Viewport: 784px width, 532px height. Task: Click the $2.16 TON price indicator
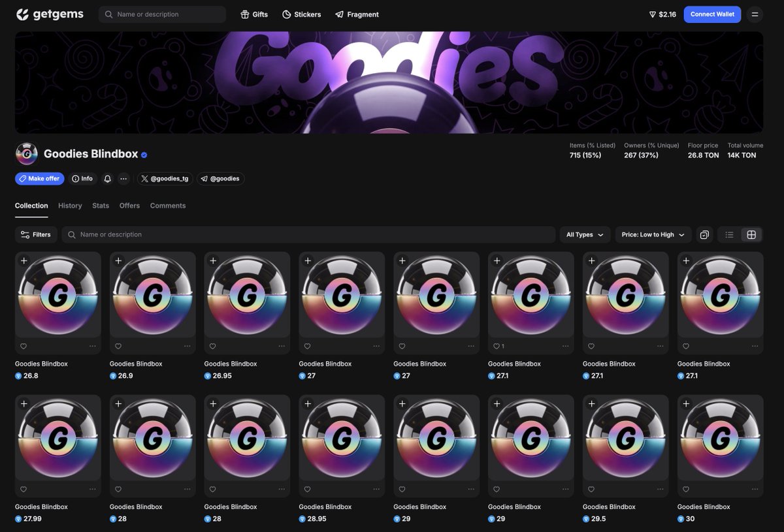click(x=662, y=14)
